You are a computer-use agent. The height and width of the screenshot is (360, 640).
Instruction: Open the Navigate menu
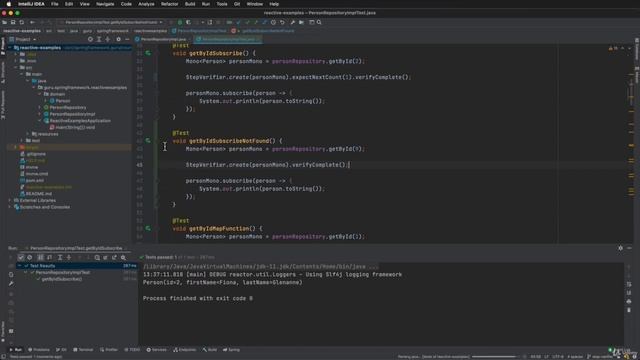coord(105,4)
